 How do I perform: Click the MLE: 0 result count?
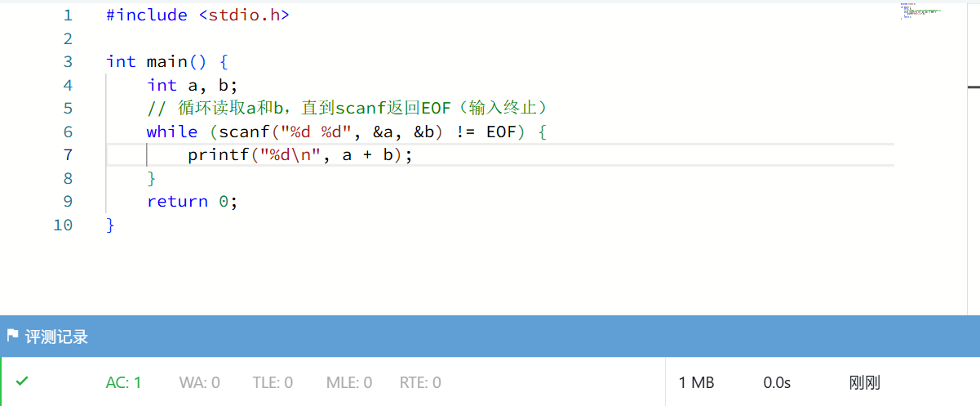point(348,382)
